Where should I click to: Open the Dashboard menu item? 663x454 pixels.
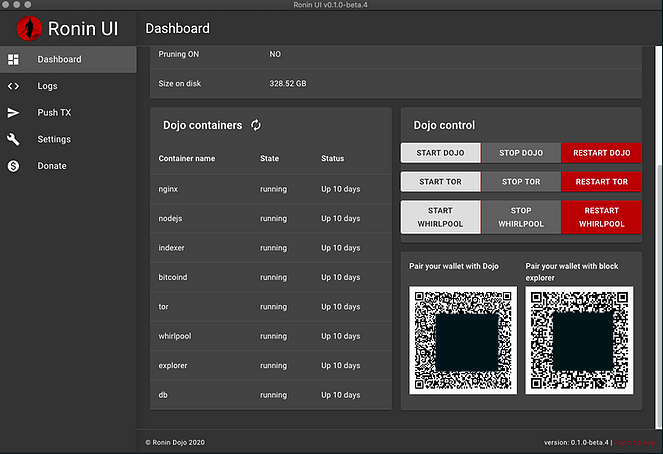[x=68, y=59]
